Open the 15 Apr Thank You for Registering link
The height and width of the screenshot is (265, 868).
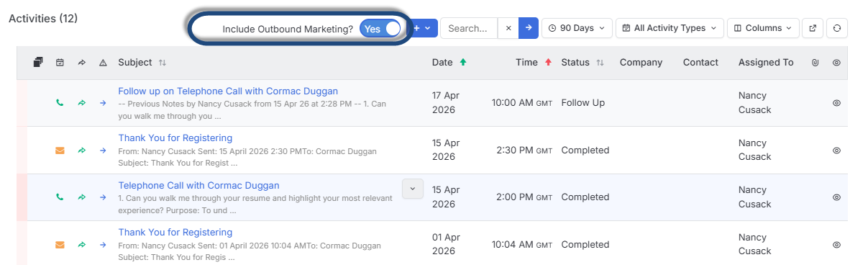175,138
